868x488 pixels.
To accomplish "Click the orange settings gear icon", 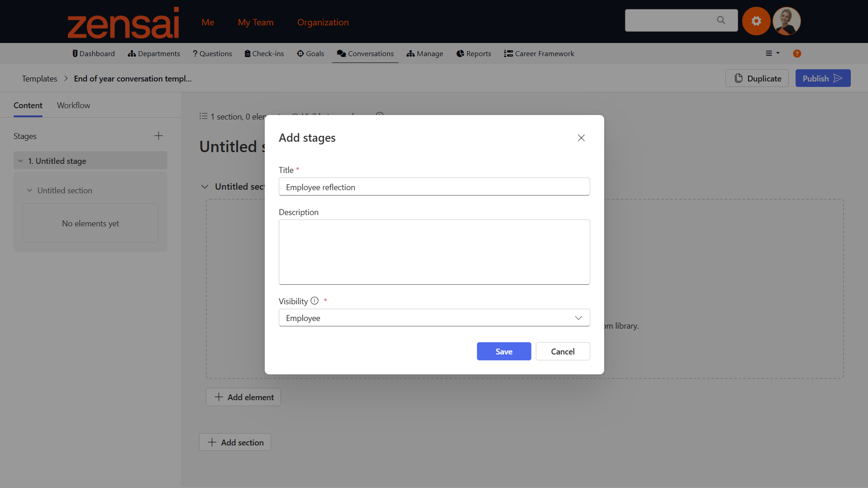I will pos(756,21).
